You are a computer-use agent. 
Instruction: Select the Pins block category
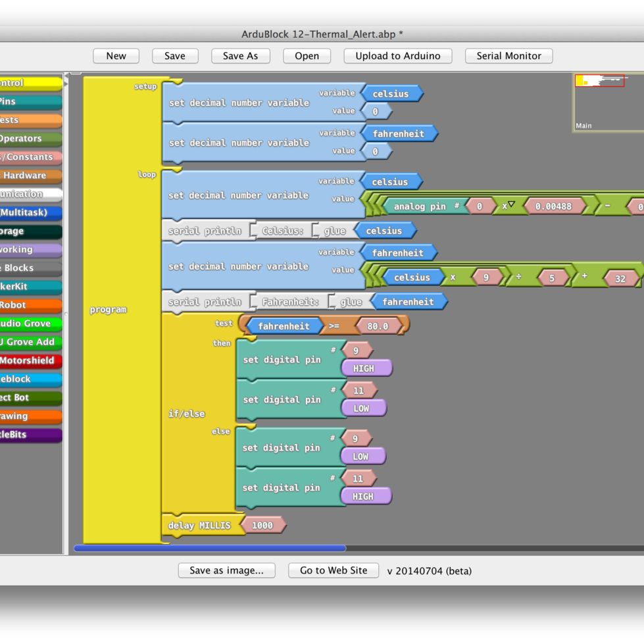(30, 102)
